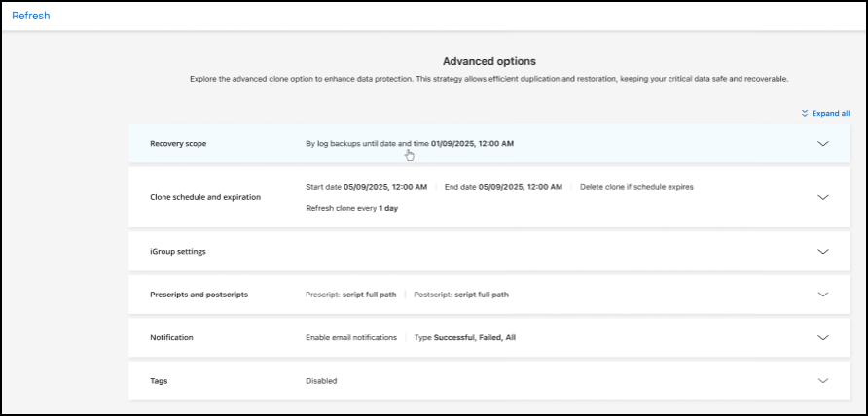Image resolution: width=868 pixels, height=416 pixels.
Task: Click the Clone schedule and expiration title
Action: (205, 197)
